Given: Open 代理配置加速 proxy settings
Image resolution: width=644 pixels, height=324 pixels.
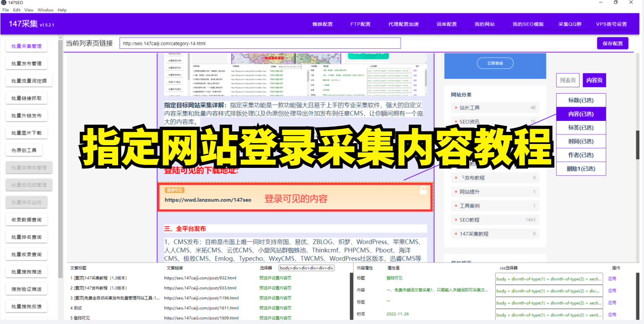Looking at the screenshot, I should click(x=403, y=24).
